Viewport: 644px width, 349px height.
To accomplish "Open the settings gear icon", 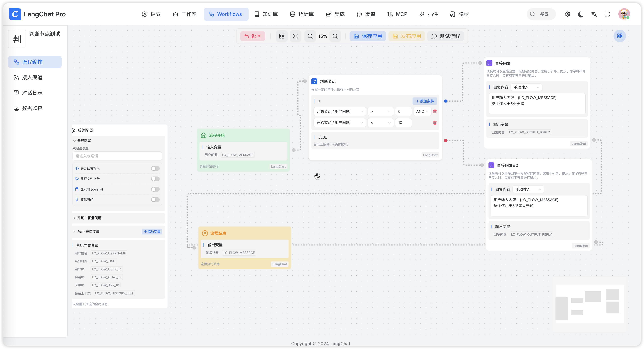I will [568, 14].
